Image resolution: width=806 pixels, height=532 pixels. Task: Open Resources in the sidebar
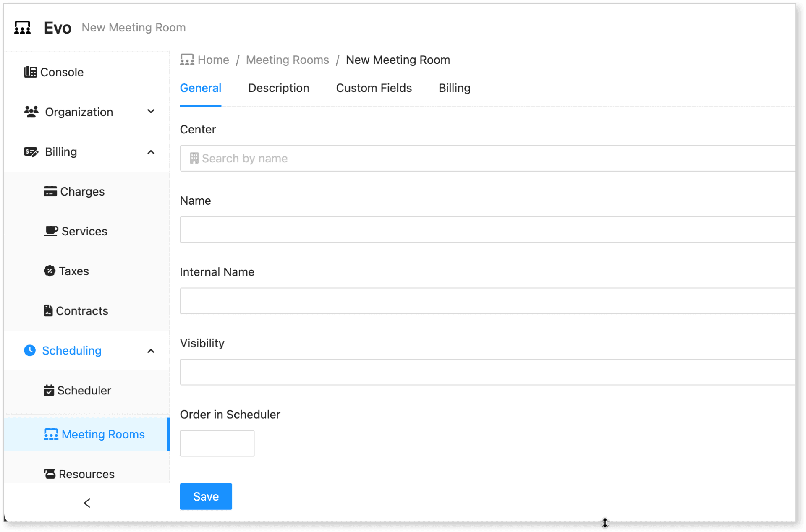pos(86,474)
